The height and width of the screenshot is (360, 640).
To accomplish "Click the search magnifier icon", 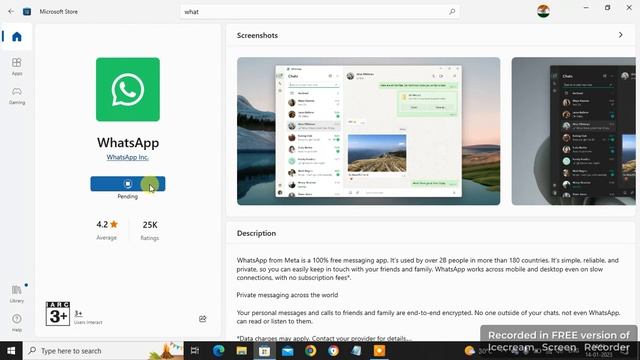I will pos(452,11).
